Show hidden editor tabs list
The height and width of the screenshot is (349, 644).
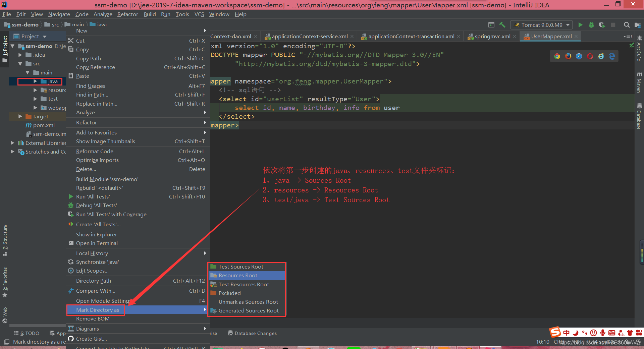(628, 37)
